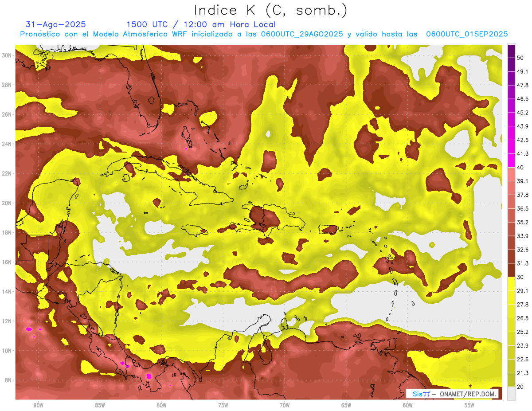The height and width of the screenshot is (411, 532).
Task: Click the time text "1500 UTC / 12:00 am Hora Local"
Action: [201, 24]
